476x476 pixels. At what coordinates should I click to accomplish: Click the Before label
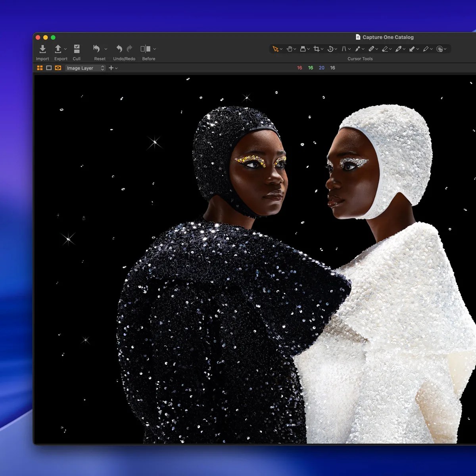pos(149,59)
